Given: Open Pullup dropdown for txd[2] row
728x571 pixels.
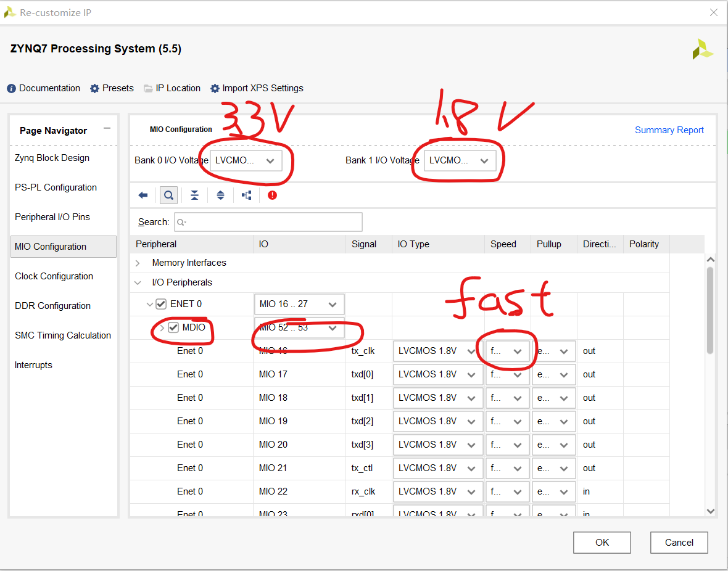Looking at the screenshot, I should coord(553,422).
